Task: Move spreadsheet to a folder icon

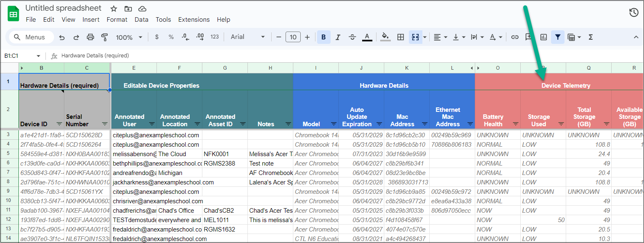Action: pyautogui.click(x=128, y=9)
